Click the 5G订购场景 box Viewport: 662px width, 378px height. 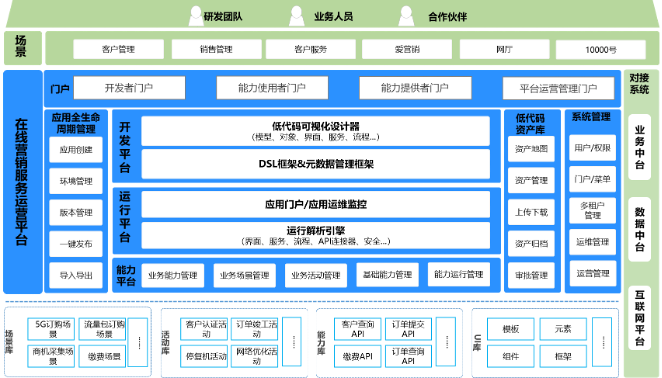click(52, 329)
